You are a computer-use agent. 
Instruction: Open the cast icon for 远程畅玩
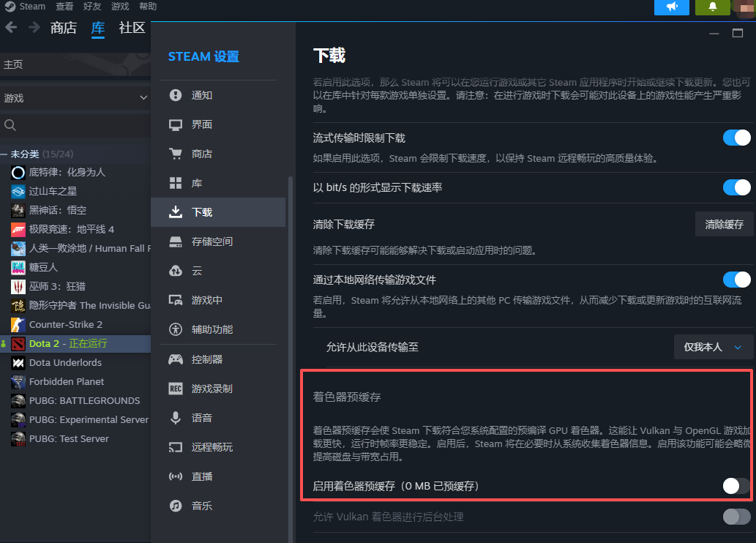point(176,448)
